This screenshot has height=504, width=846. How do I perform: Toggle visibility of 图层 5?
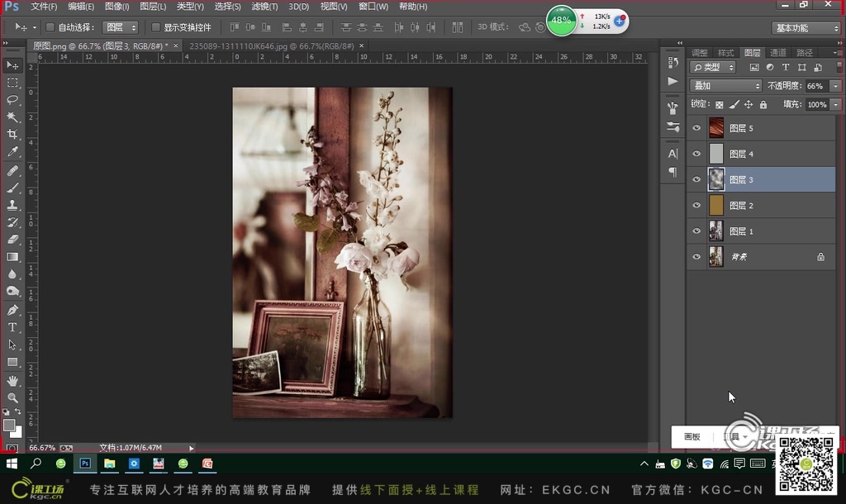coord(696,127)
